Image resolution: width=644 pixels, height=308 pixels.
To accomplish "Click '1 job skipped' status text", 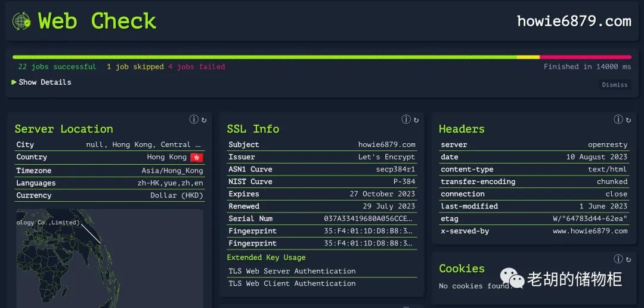I will [x=135, y=67].
